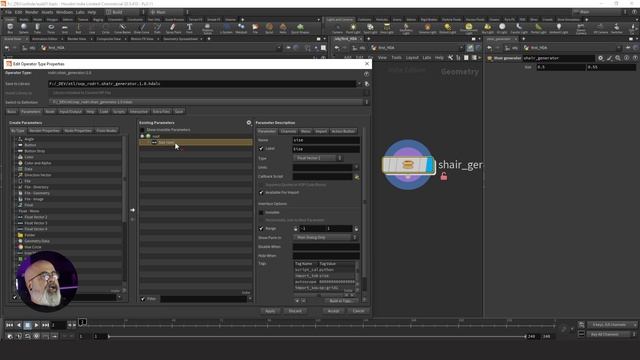Click the timeline range slider bar
640x360 pixels.
pyautogui.click(x=317, y=336)
